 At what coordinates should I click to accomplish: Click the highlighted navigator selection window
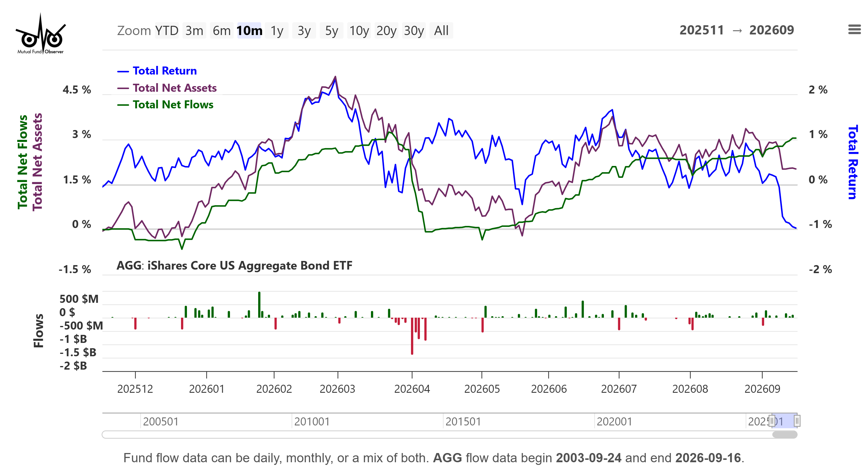(784, 421)
